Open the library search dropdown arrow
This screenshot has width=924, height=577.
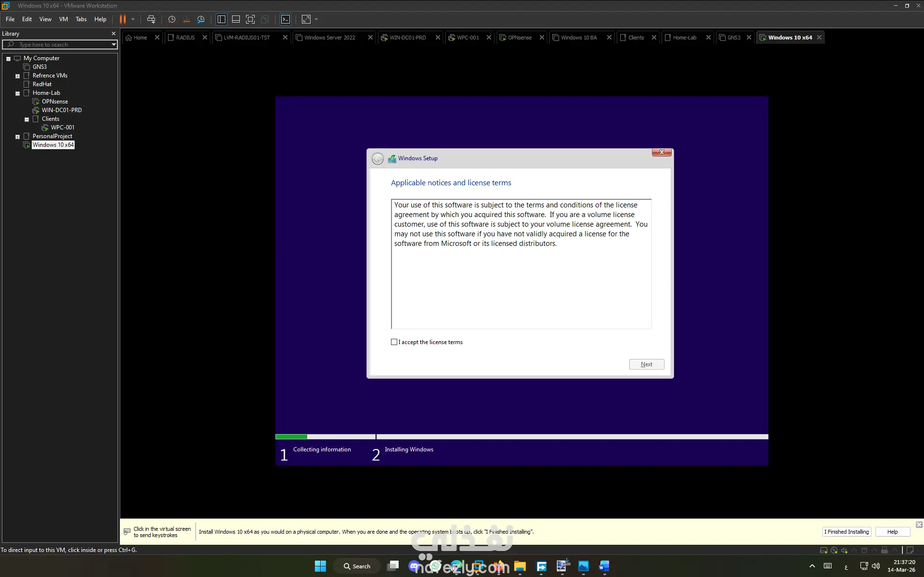point(114,45)
